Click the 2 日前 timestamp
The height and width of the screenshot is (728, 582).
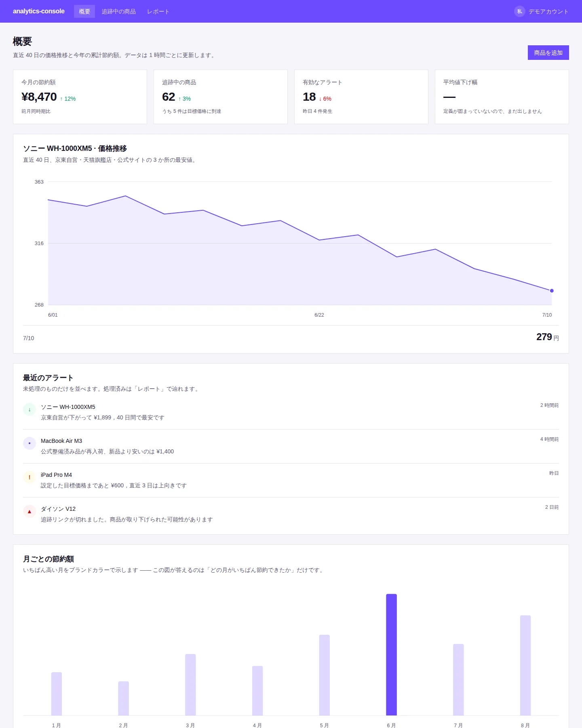[x=552, y=507]
